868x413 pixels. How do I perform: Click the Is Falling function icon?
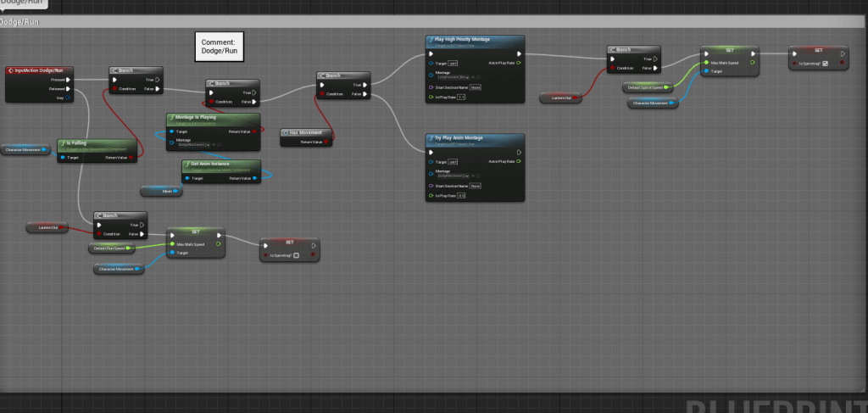[62, 143]
